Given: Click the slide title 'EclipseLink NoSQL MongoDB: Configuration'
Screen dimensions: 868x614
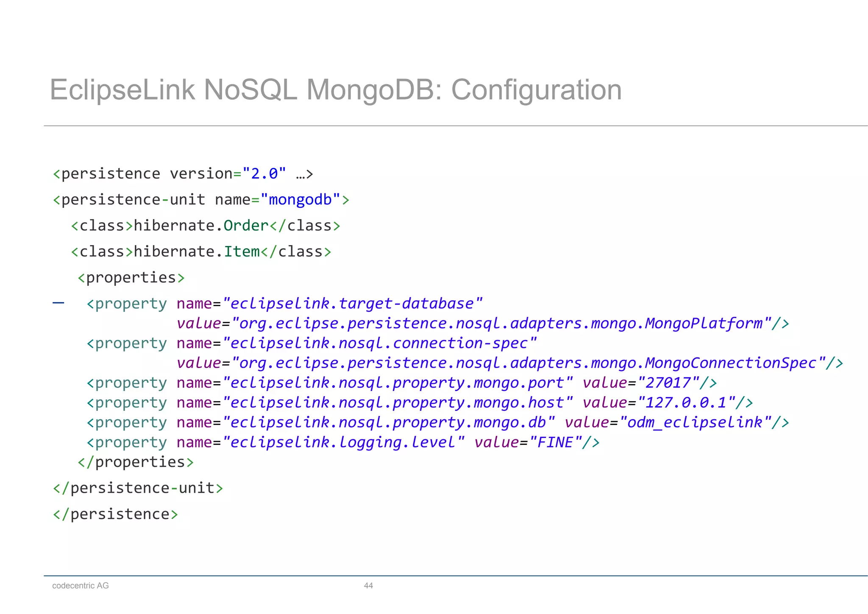Looking at the screenshot, I should tap(336, 90).
